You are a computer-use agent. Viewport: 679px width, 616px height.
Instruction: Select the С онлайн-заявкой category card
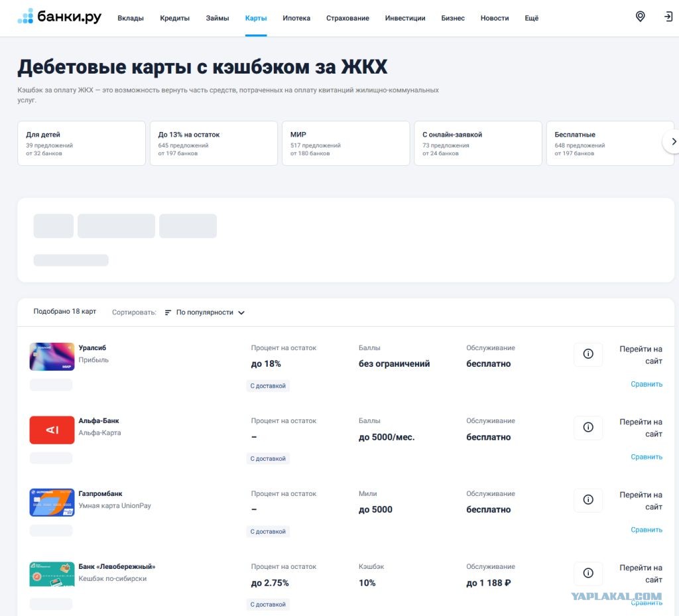pyautogui.click(x=478, y=143)
